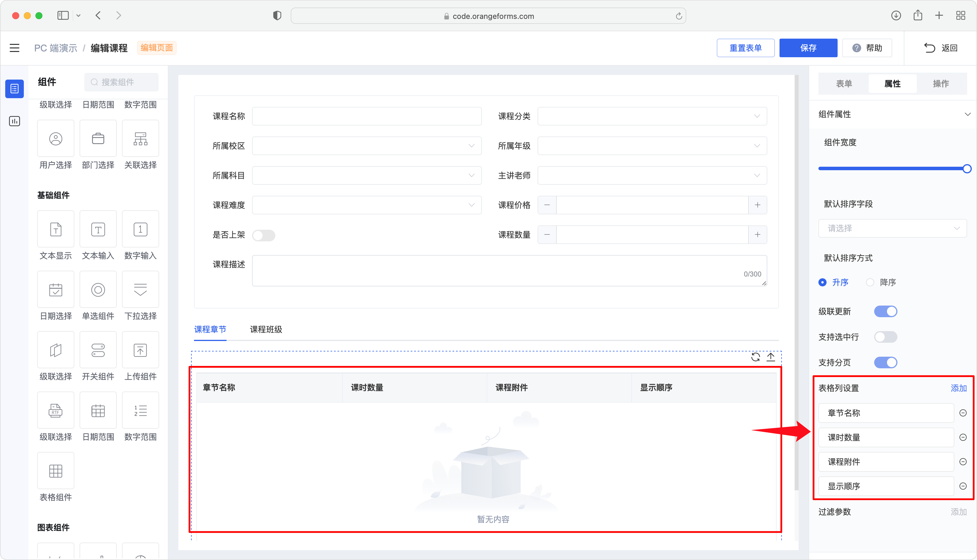Toggle the 支持选中行 switch
The width and height of the screenshot is (977, 560).
click(x=886, y=337)
